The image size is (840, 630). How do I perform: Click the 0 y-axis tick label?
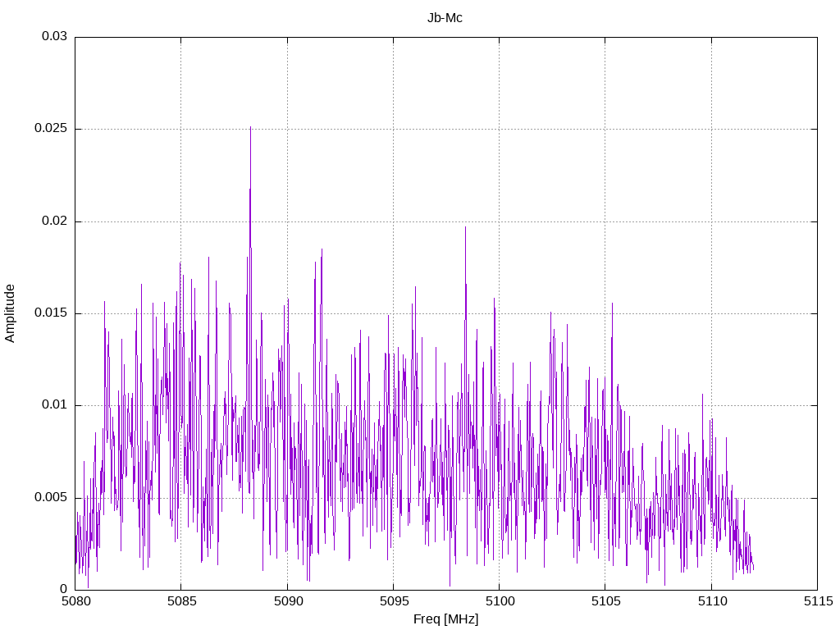tap(64, 589)
